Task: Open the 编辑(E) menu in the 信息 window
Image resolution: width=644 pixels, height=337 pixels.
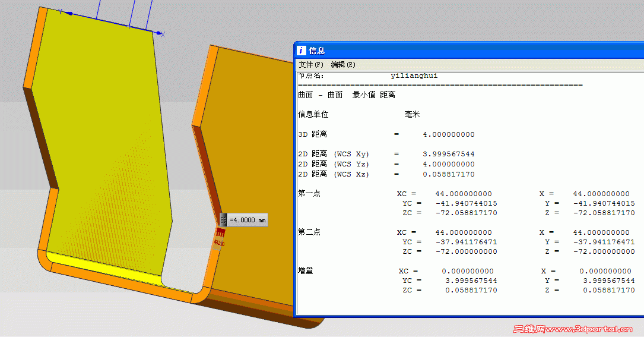Action: click(x=343, y=65)
